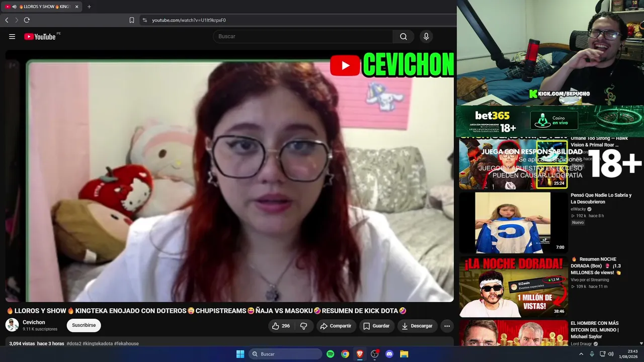Open the elWacky channel name
Screen dimensions: 644x362
pos(578,209)
